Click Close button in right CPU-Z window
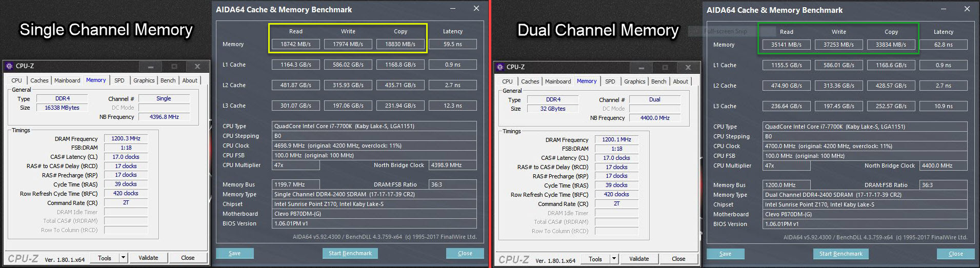 [x=678, y=259]
